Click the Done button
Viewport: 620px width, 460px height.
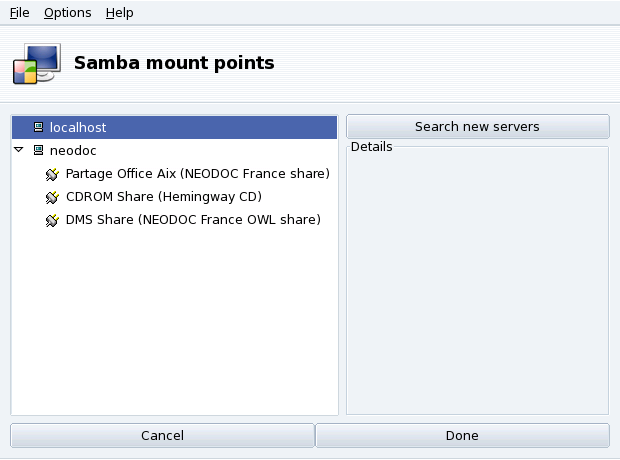coord(462,436)
